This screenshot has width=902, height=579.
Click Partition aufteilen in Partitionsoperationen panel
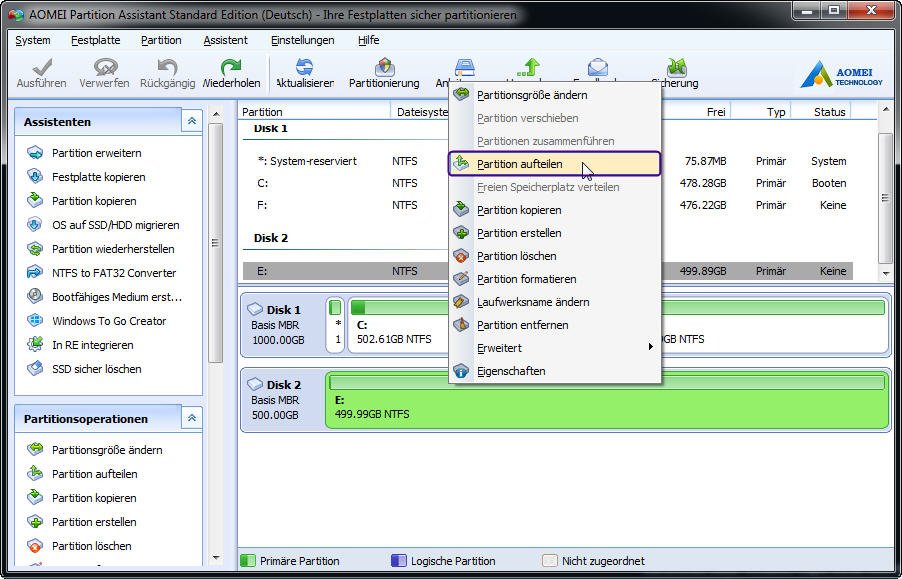[82, 474]
